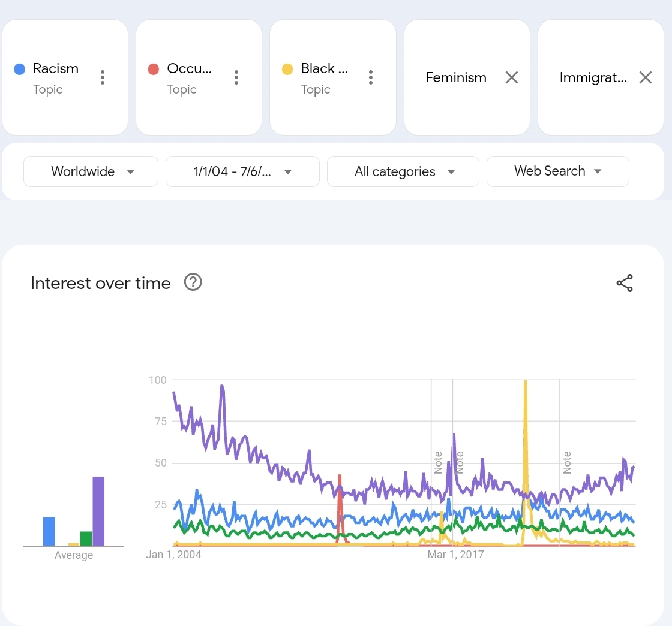Open the Black ... term options menu
The height and width of the screenshot is (626, 672).
[x=371, y=77]
